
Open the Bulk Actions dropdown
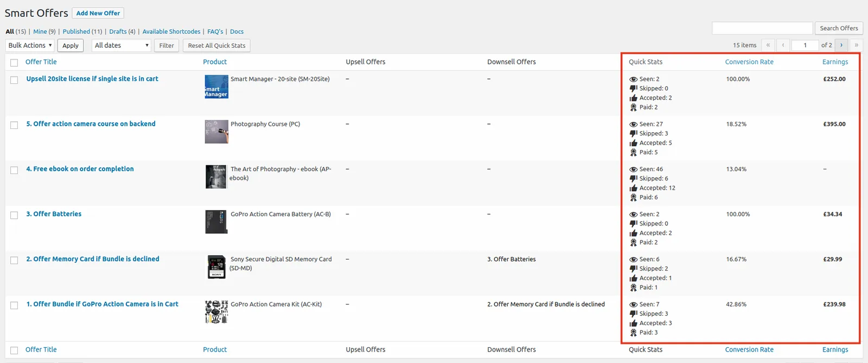tap(30, 46)
